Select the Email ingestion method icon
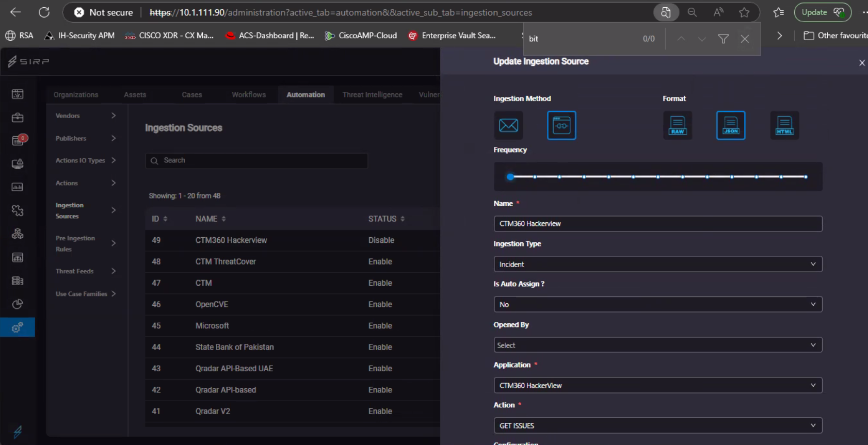 (508, 125)
